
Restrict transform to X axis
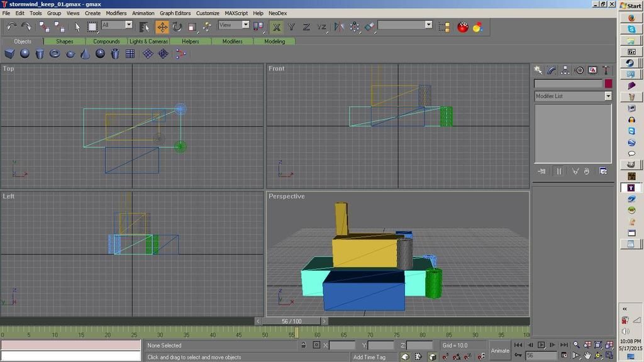pyautogui.click(x=277, y=27)
